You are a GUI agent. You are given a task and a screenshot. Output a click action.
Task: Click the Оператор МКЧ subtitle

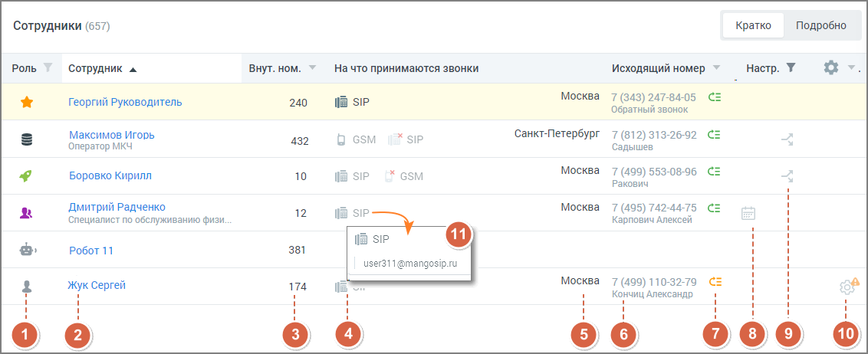100,147
